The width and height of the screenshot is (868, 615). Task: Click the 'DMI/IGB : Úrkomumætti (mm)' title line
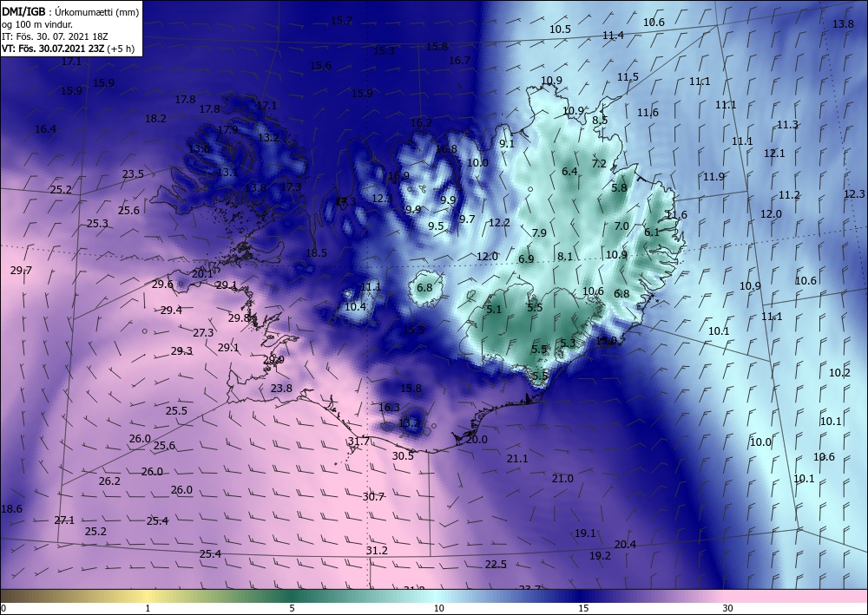70,11
